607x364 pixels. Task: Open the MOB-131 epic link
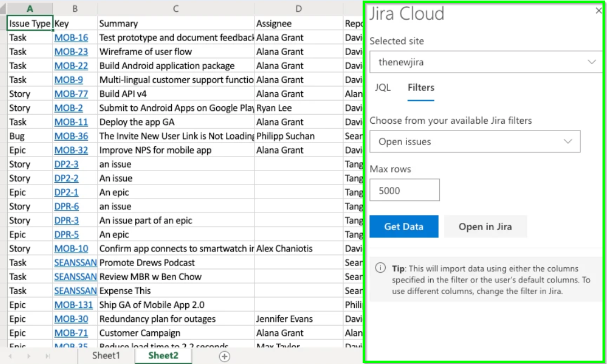(74, 305)
